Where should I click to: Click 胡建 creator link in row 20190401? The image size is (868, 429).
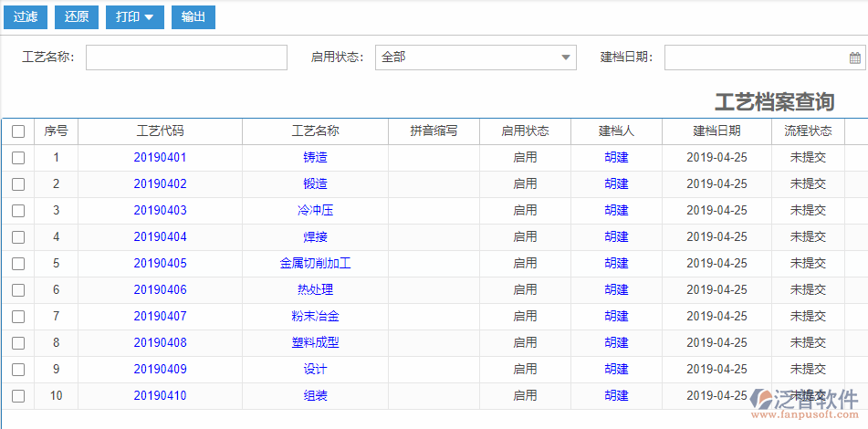[617, 157]
